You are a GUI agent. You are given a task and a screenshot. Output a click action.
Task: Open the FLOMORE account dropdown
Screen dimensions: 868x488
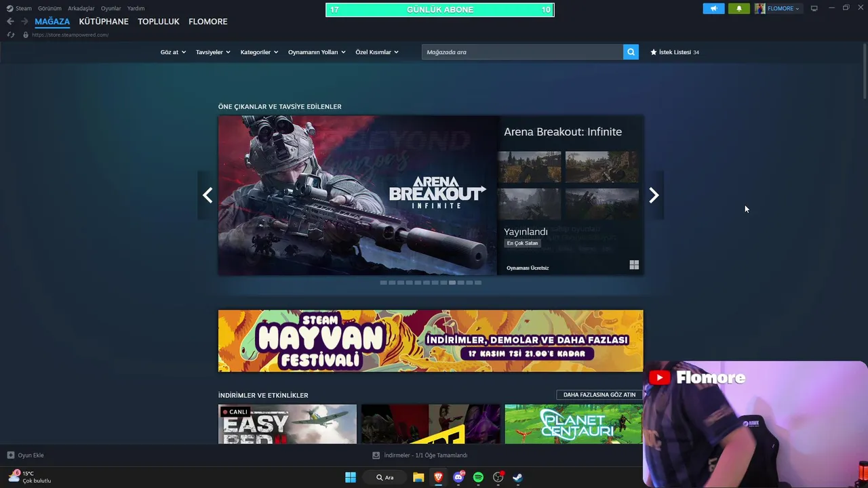(x=783, y=8)
